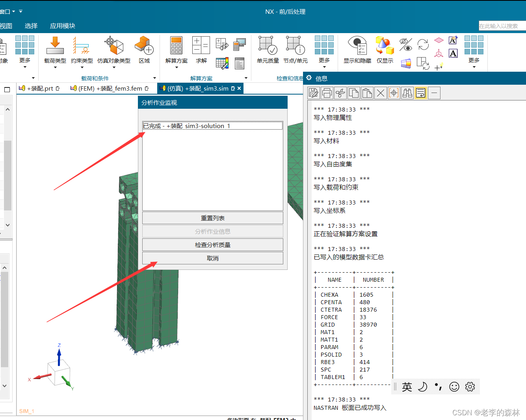This screenshot has height=420, width=526.
Task: Click the window layout square icon left of tabs
Action: point(7,89)
